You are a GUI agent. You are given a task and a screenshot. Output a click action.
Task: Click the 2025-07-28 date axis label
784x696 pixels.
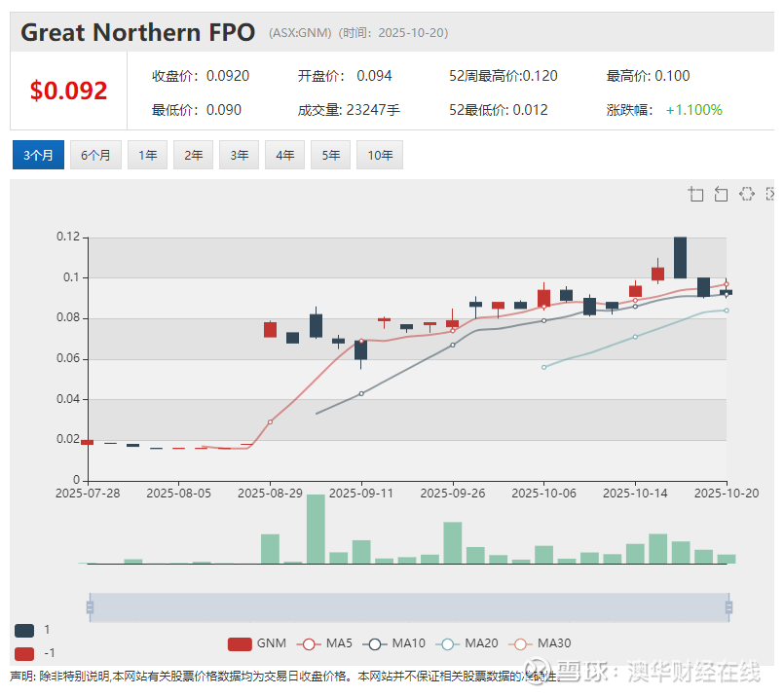pyautogui.click(x=88, y=494)
